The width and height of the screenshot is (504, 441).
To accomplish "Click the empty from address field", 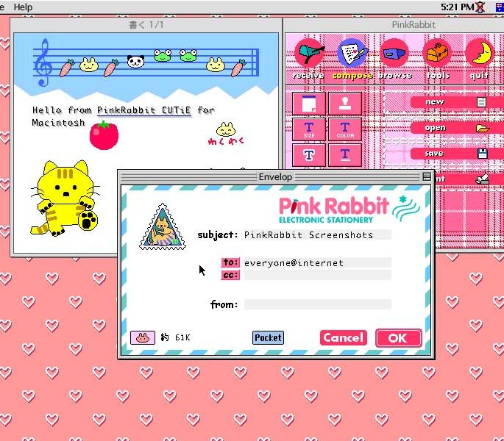I will [x=317, y=304].
